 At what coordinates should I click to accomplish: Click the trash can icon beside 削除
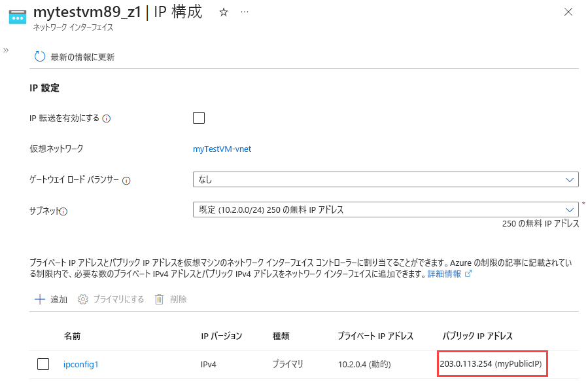tap(160, 299)
